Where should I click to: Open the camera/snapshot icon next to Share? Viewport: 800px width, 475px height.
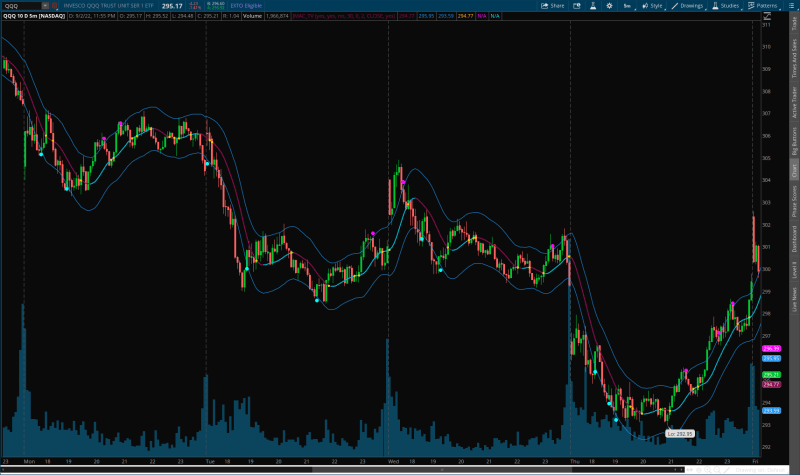pyautogui.click(x=577, y=6)
